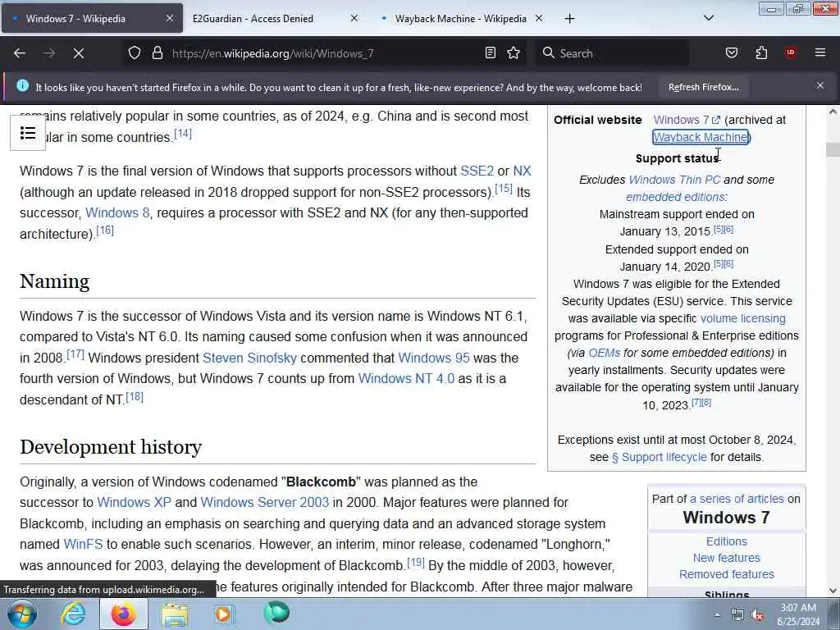The height and width of the screenshot is (630, 840).
Task: Launch Internet Explorer from taskbar
Action: 73,614
